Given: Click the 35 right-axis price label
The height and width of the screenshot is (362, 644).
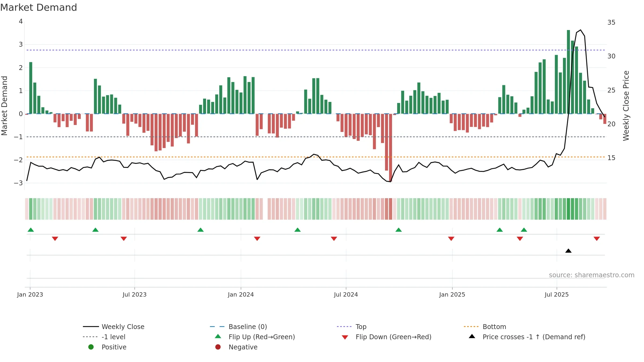Looking at the screenshot, I should tap(612, 23).
